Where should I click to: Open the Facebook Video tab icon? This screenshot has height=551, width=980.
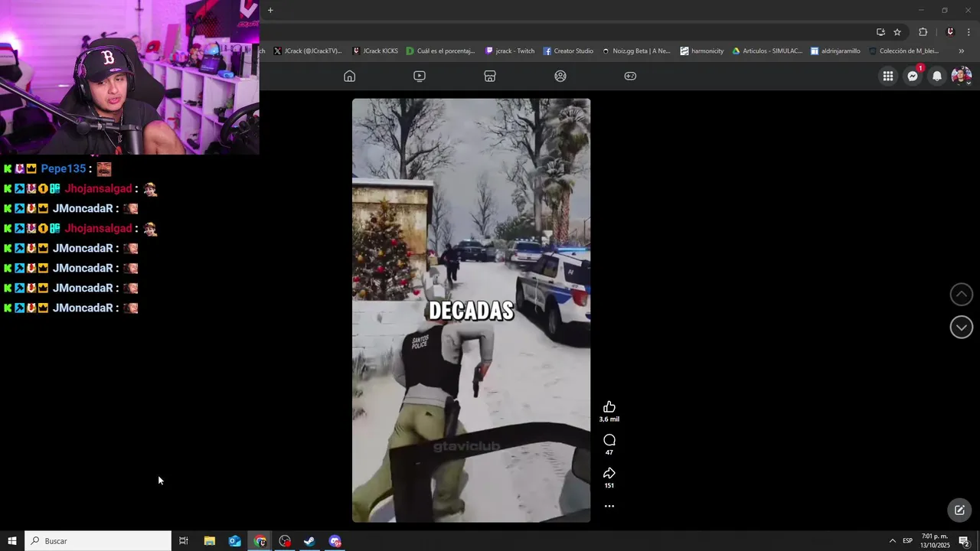420,76
